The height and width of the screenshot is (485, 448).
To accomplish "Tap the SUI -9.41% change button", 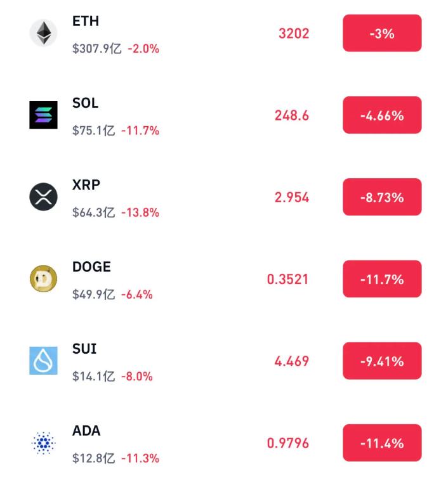I will [x=382, y=361].
